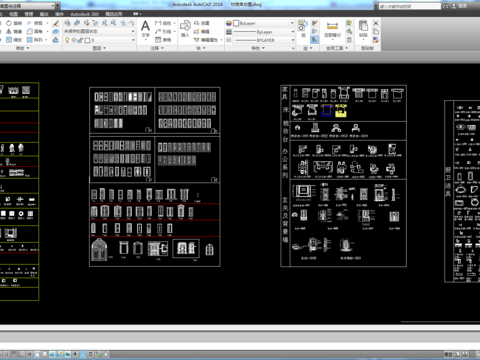Image resolution: width=480 pixels, height=360 pixels.
Task: Click the Paste (粘贴) clipboard icon
Action: pyautogui.click(x=363, y=28)
